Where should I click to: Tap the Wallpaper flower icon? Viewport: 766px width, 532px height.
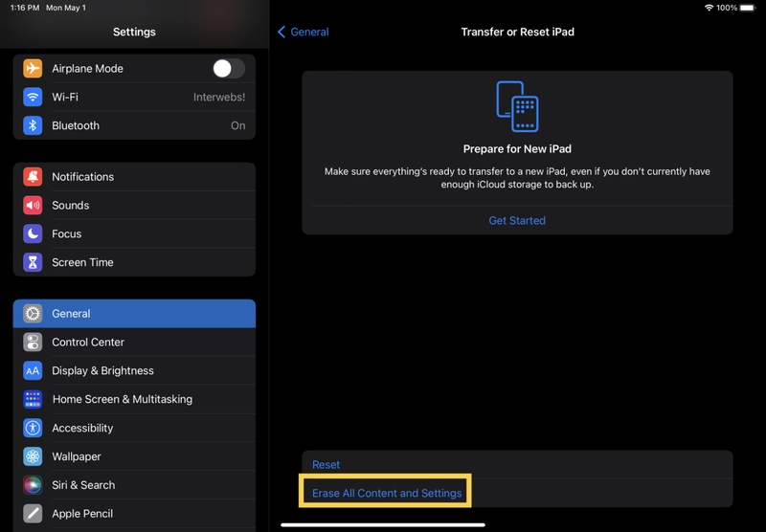coord(33,456)
